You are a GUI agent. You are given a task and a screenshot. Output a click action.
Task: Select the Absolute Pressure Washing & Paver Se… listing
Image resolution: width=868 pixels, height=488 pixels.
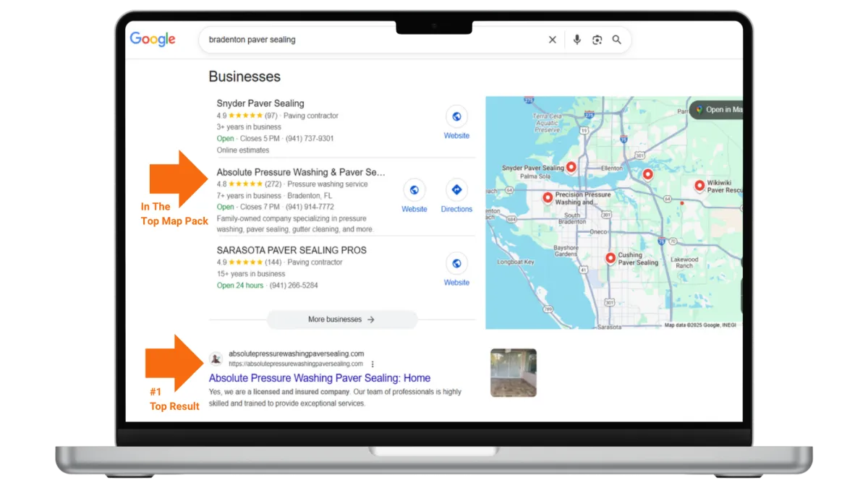301,172
